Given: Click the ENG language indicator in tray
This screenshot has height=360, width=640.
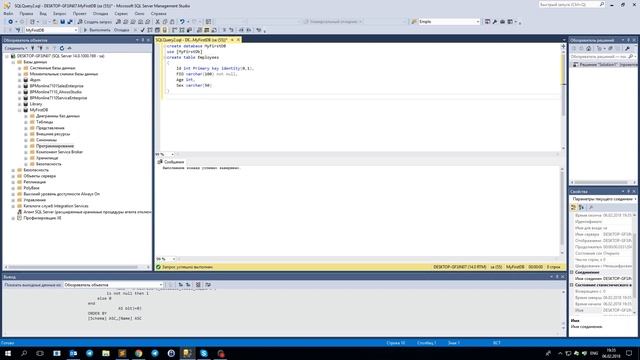Looking at the screenshot, I should 594,353.
